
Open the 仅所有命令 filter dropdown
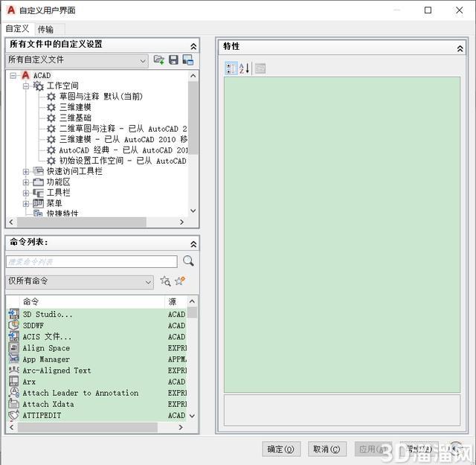80,281
